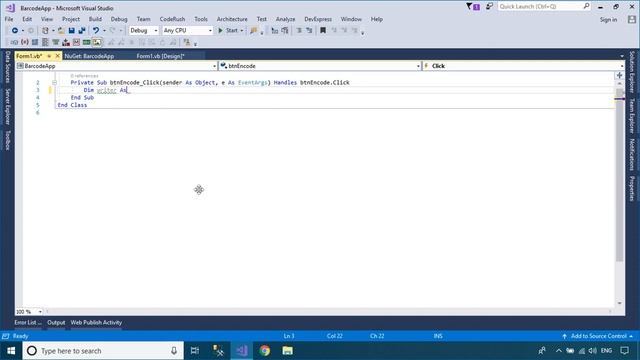Click the New Project toolbar icon
The width and height of the screenshot is (640, 360).
(x=45, y=31)
